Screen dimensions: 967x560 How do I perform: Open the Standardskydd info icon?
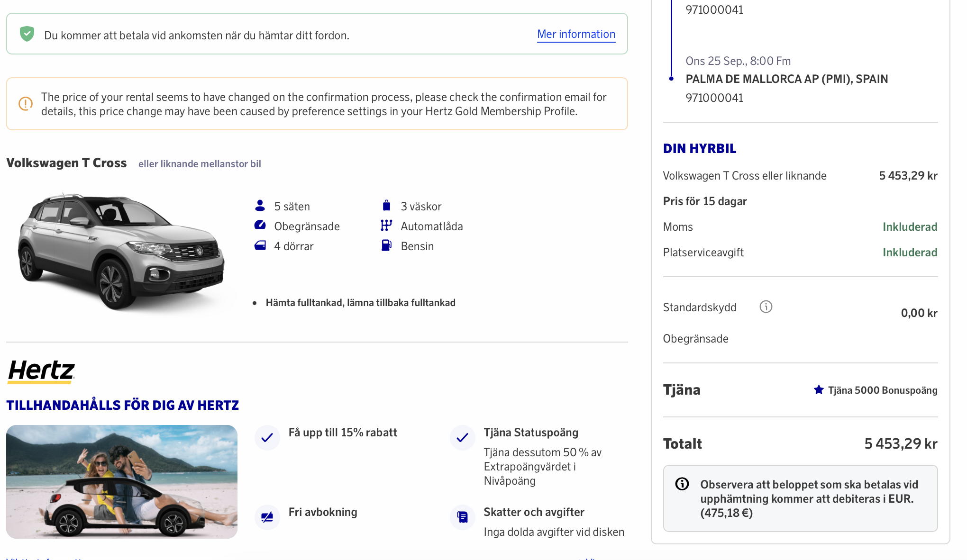tap(766, 307)
